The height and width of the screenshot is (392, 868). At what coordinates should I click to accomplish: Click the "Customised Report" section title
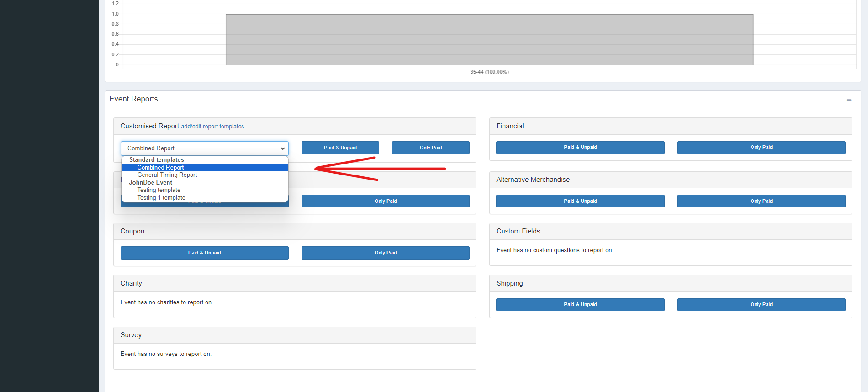coord(150,126)
